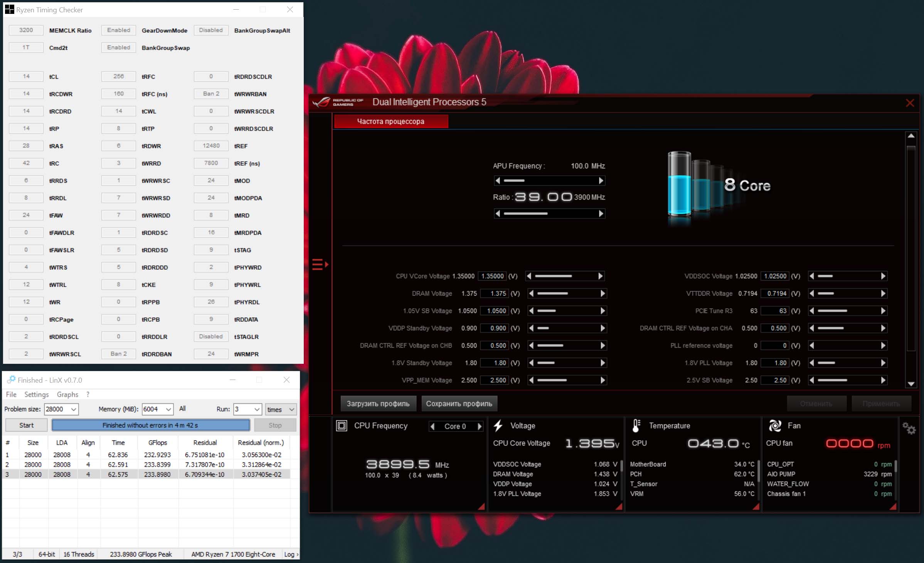Open the Settings menu in LinX

pyautogui.click(x=36, y=394)
